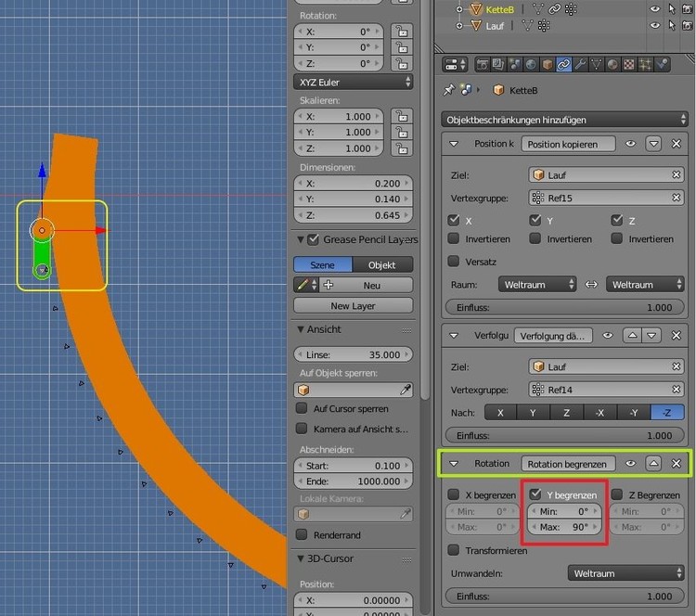The height and width of the screenshot is (616, 696).
Task: Lock the rotation Z axis
Action: pyautogui.click(x=402, y=63)
